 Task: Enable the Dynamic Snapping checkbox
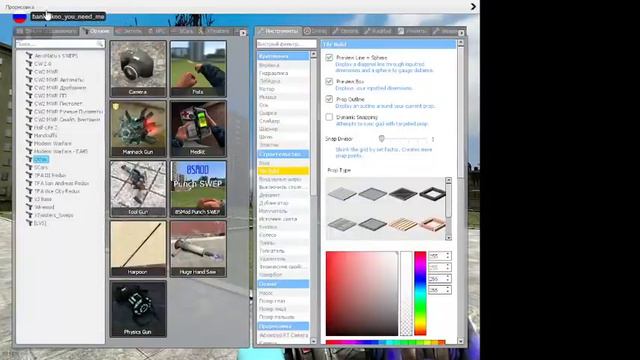[x=329, y=117]
